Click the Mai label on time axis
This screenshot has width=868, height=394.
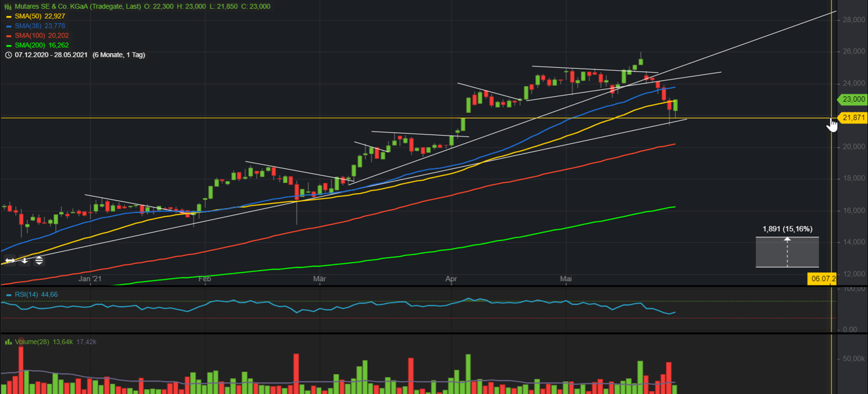565,279
